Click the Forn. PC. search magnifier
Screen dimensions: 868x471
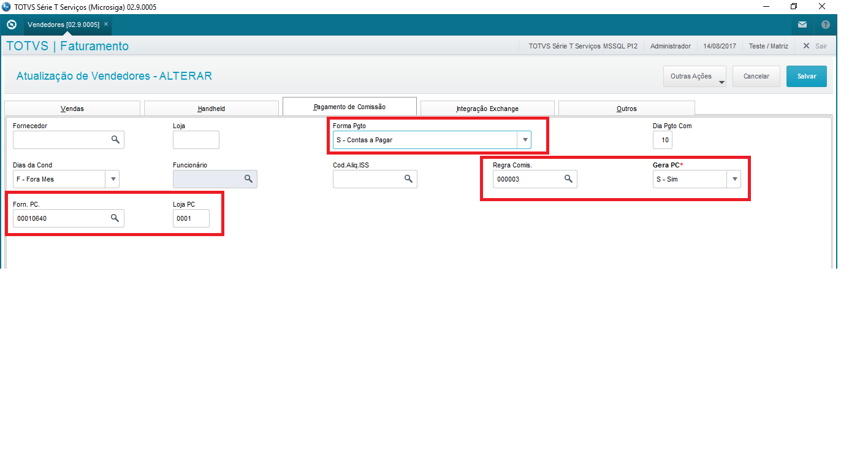(115, 218)
